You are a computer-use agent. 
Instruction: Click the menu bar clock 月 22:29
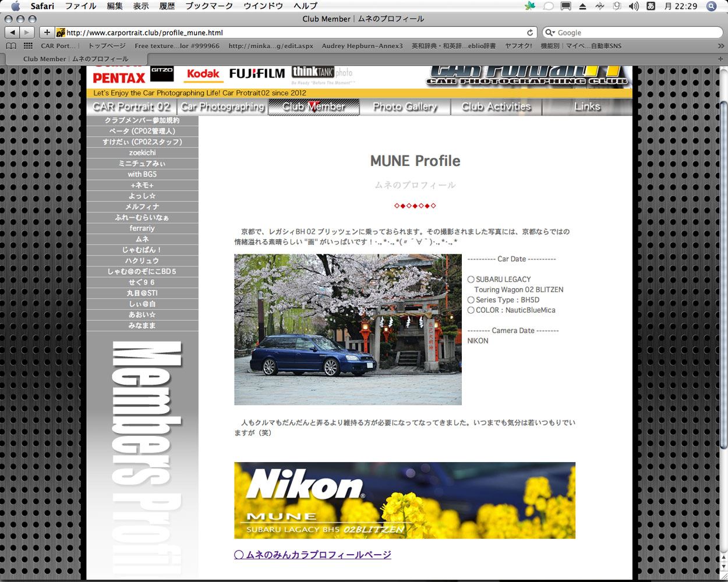[681, 6]
